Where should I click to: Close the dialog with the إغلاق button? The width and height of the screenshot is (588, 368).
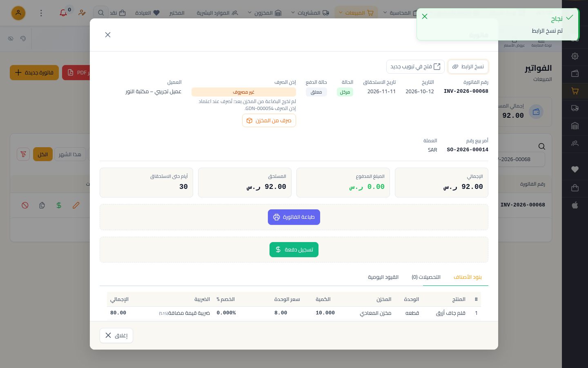coord(116,335)
